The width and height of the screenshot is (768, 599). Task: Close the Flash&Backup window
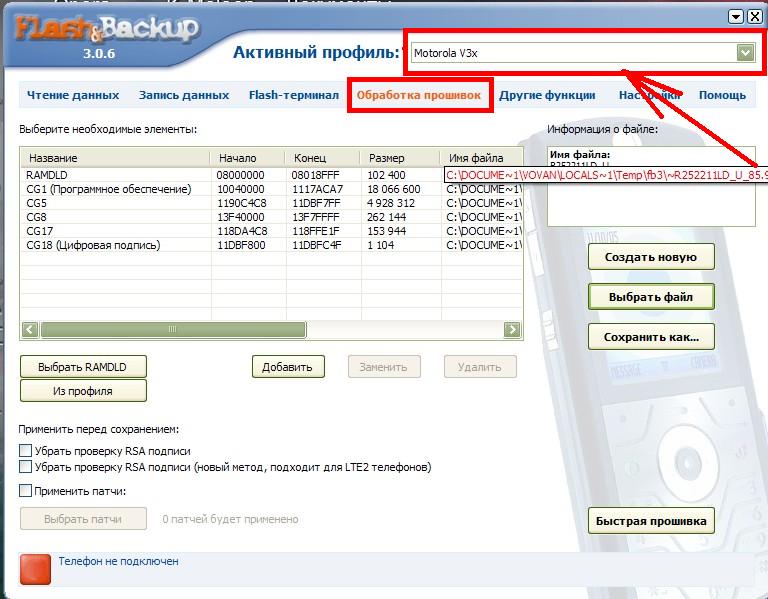(x=755, y=17)
